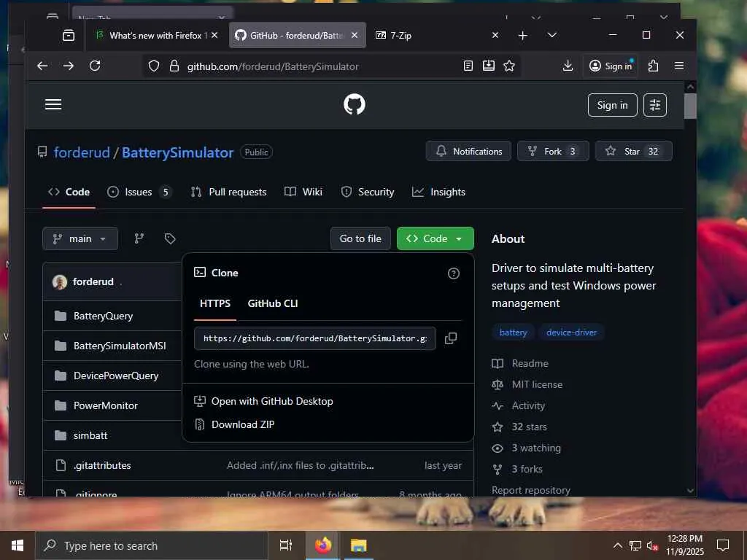Expand the list all tabs chevron
Viewport: 747px width, 560px height.
click(x=551, y=35)
